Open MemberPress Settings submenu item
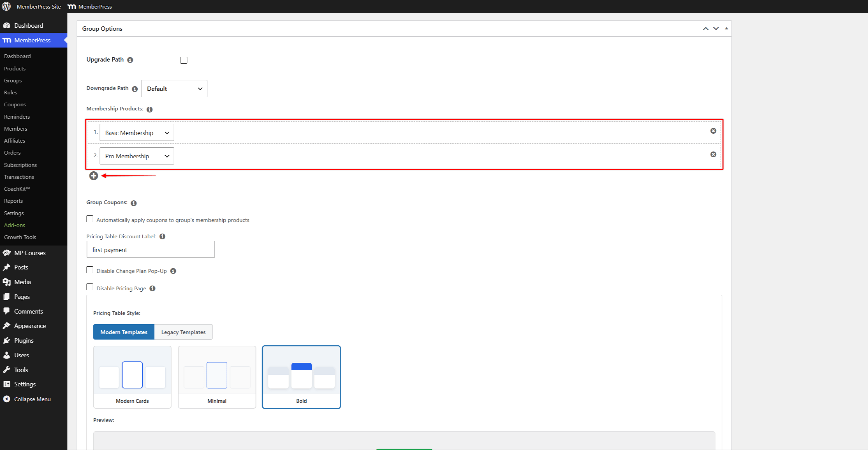 14,213
